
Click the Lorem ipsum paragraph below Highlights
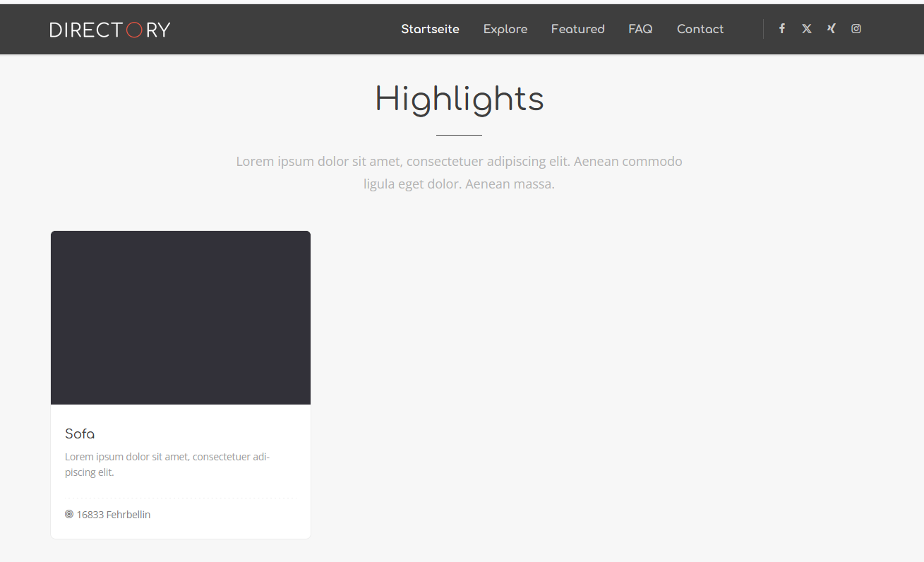coord(460,173)
